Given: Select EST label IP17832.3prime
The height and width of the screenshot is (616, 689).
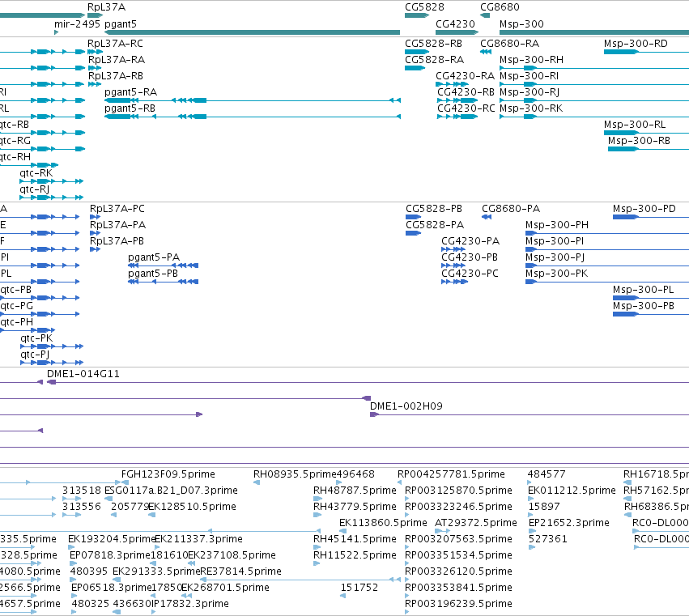Looking at the screenshot, I should click(x=190, y=604).
